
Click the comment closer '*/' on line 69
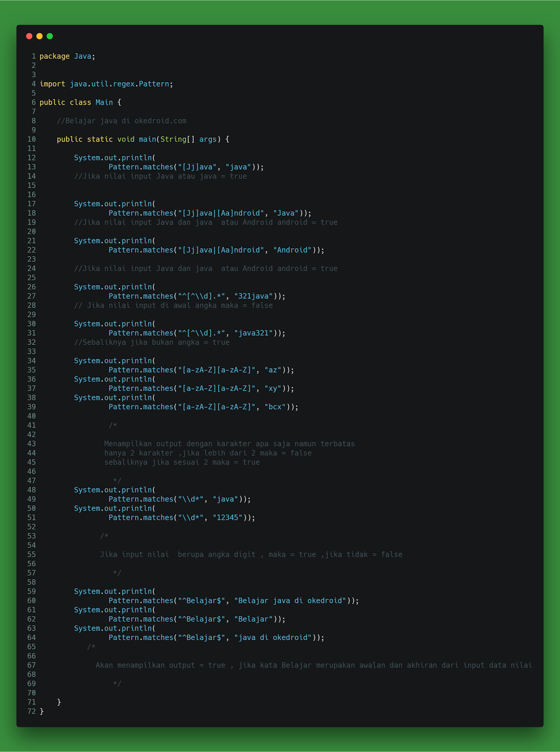(x=117, y=684)
